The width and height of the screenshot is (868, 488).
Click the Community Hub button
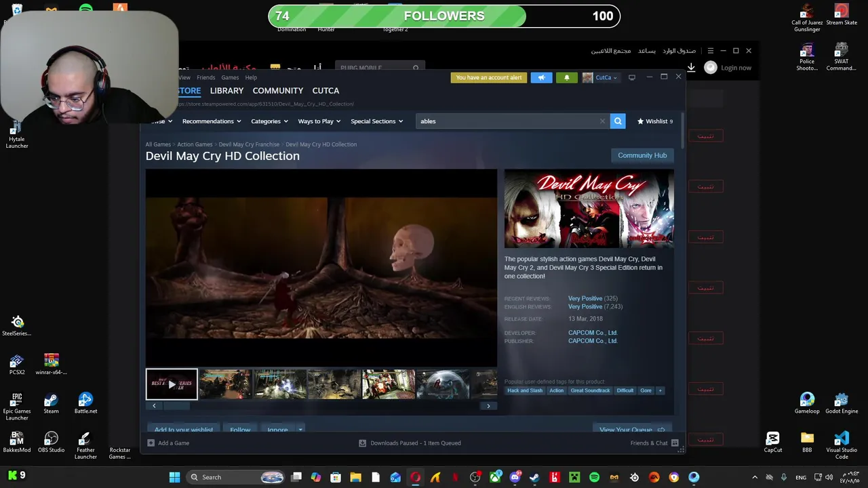(642, 155)
